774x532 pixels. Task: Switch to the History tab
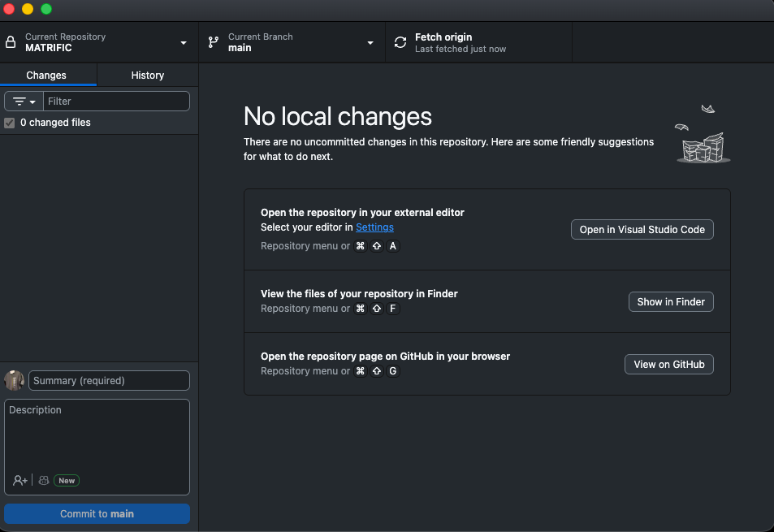(x=147, y=76)
